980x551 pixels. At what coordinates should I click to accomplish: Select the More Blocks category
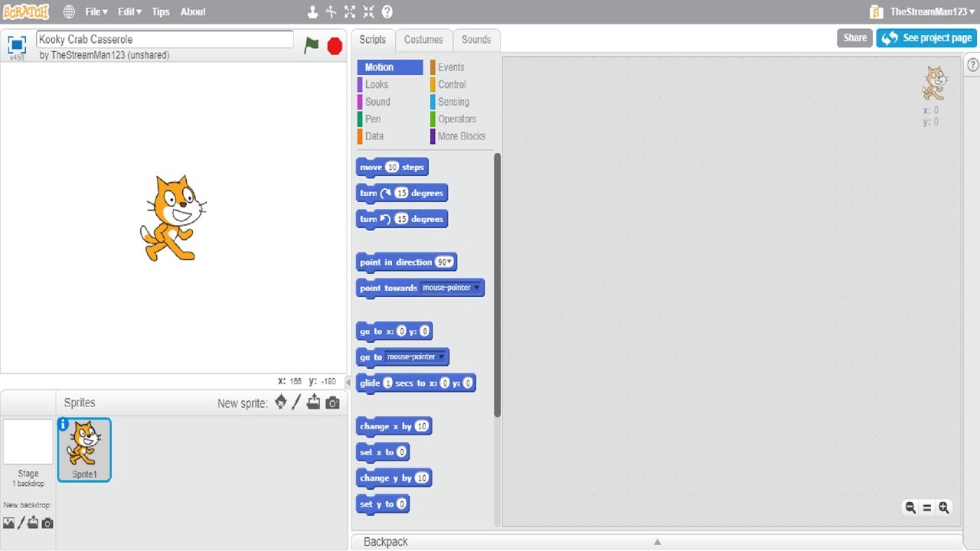[462, 136]
